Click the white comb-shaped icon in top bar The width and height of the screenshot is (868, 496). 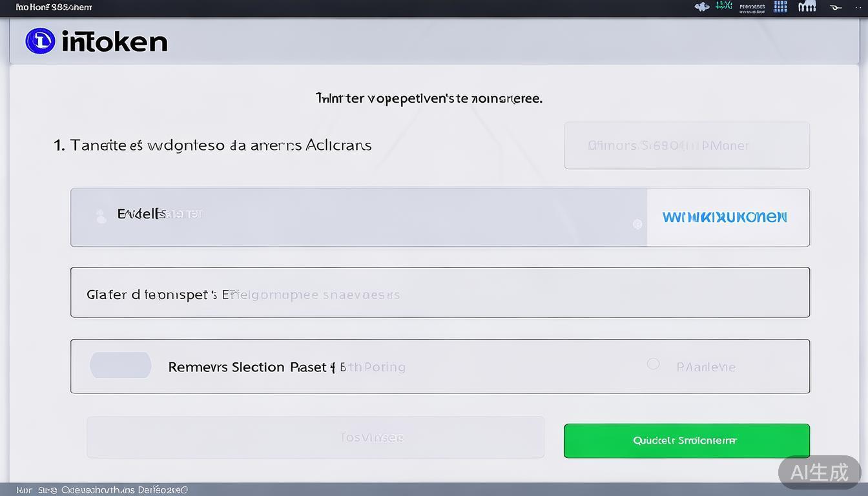tap(807, 7)
